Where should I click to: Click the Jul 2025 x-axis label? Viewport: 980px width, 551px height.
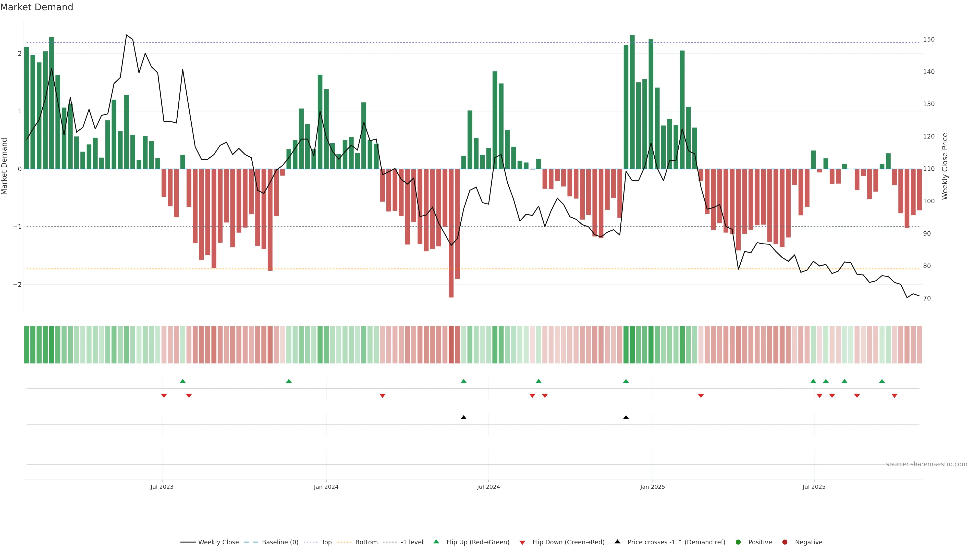[814, 487]
